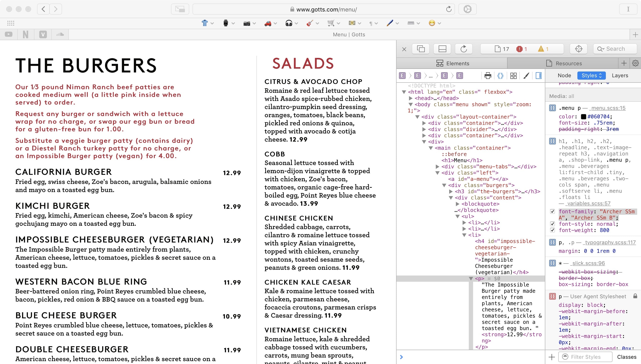Detach Web Inspector into separate window

tap(421, 49)
